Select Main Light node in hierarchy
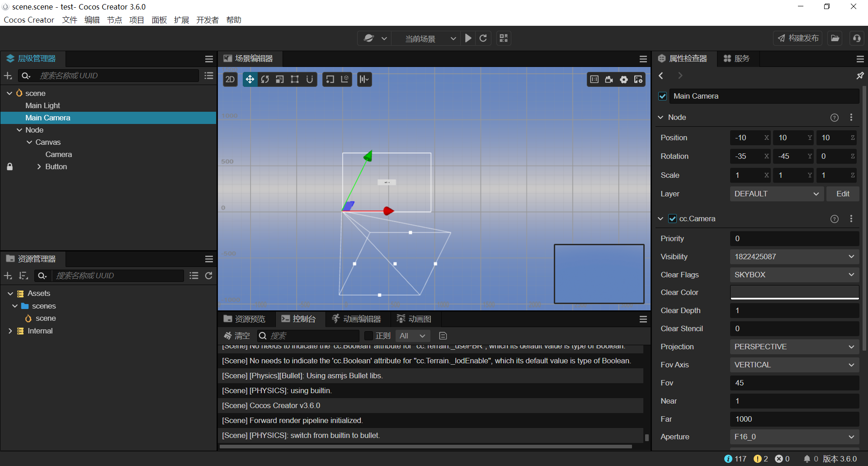This screenshot has height=466, width=868. pyautogui.click(x=42, y=105)
